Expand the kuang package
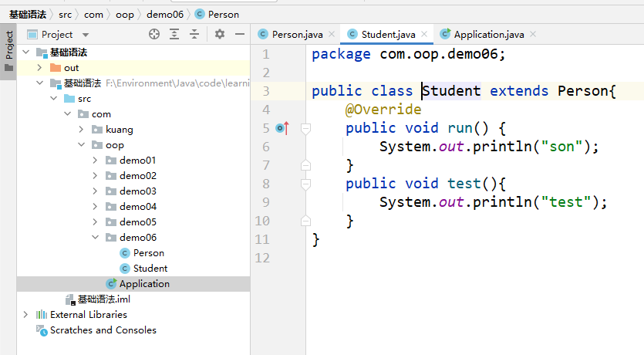This screenshot has width=644, height=355. [x=81, y=129]
